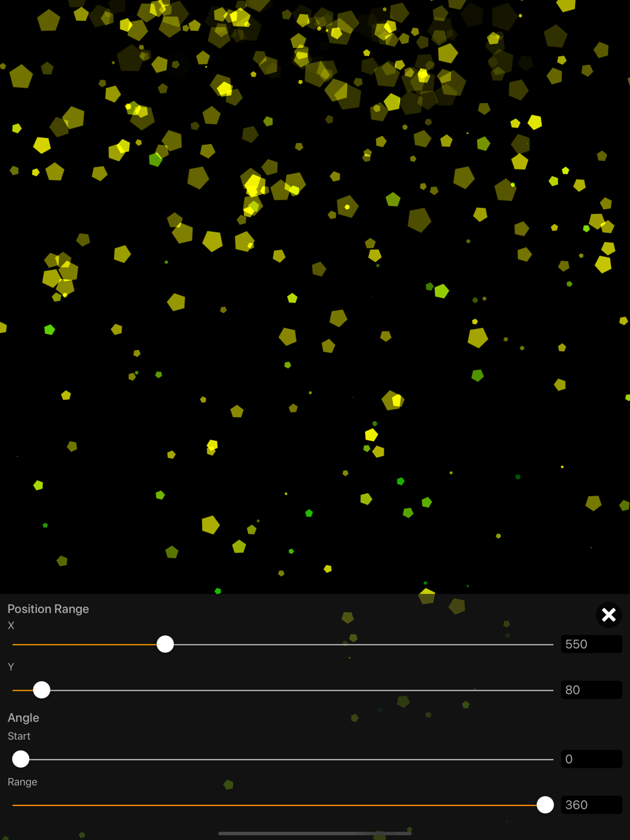
Task: Edit the Angle Start field showing 0
Action: coord(592,759)
